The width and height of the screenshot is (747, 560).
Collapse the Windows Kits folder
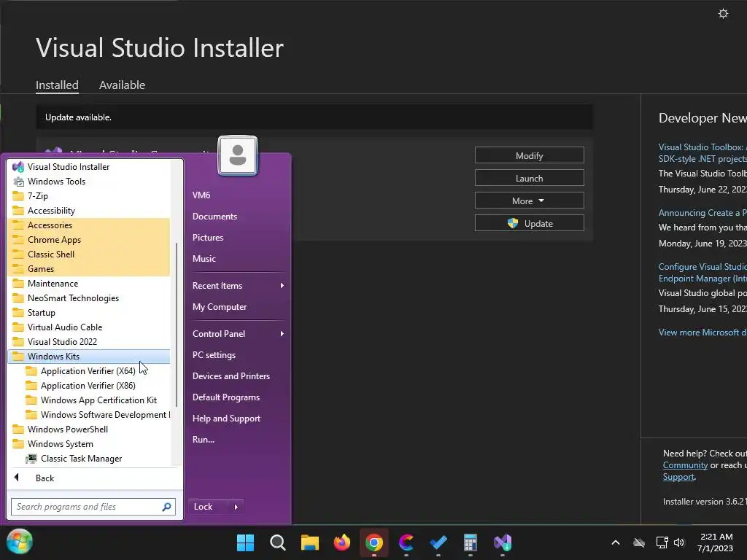(88, 356)
